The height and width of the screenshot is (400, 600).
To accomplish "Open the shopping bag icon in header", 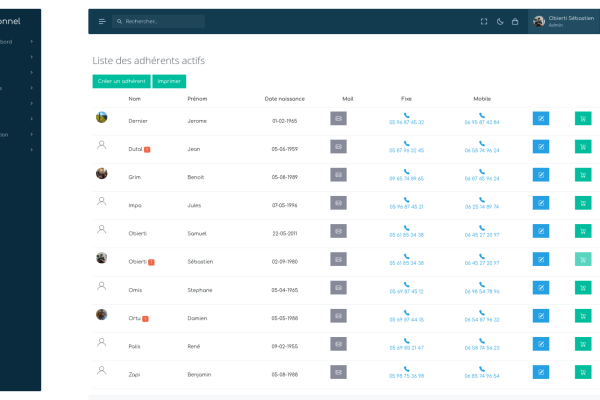I will tap(515, 21).
